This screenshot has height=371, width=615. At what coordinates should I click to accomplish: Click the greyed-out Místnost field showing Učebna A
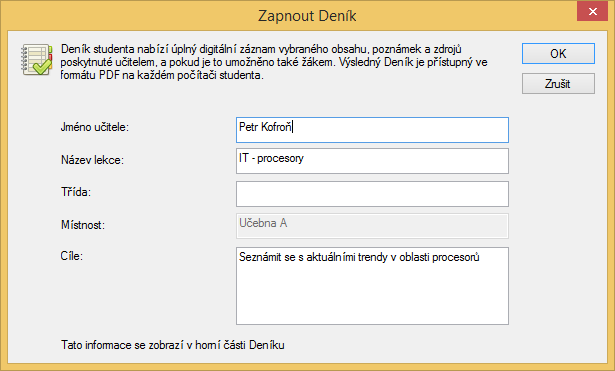[372, 226]
